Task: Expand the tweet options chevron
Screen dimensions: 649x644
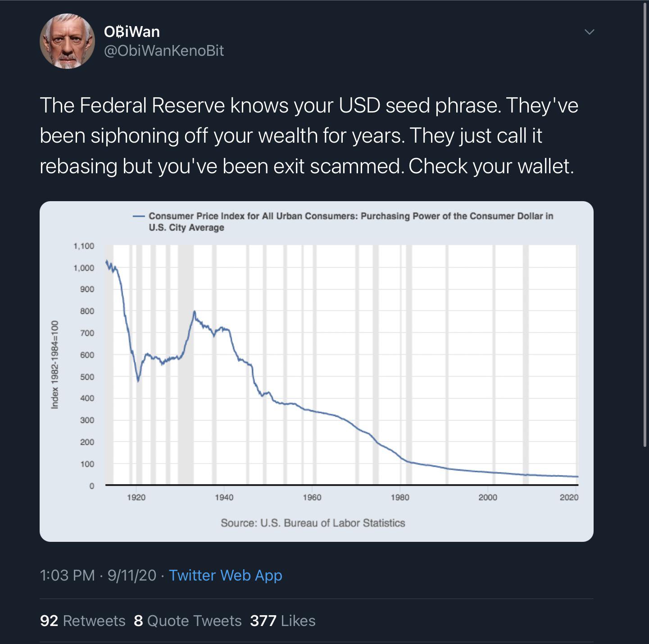Action: pos(589,32)
